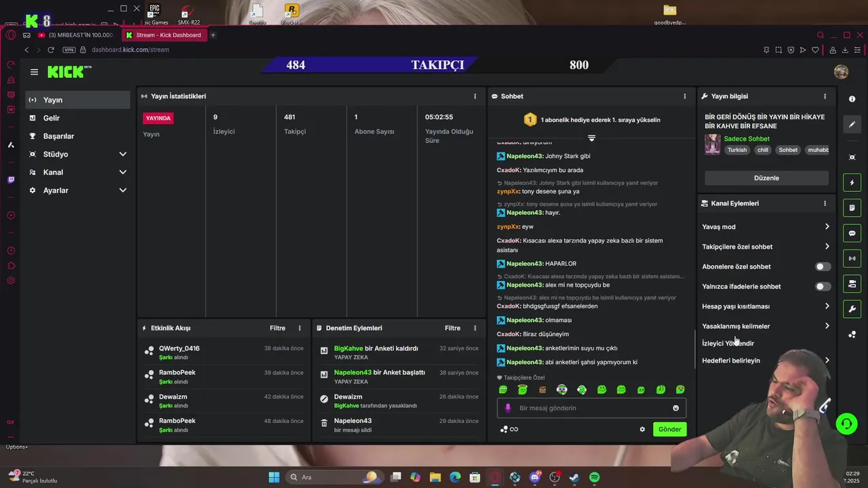Image resolution: width=868 pixels, height=488 pixels.
Task: Send message with Gönder button
Action: click(669, 429)
